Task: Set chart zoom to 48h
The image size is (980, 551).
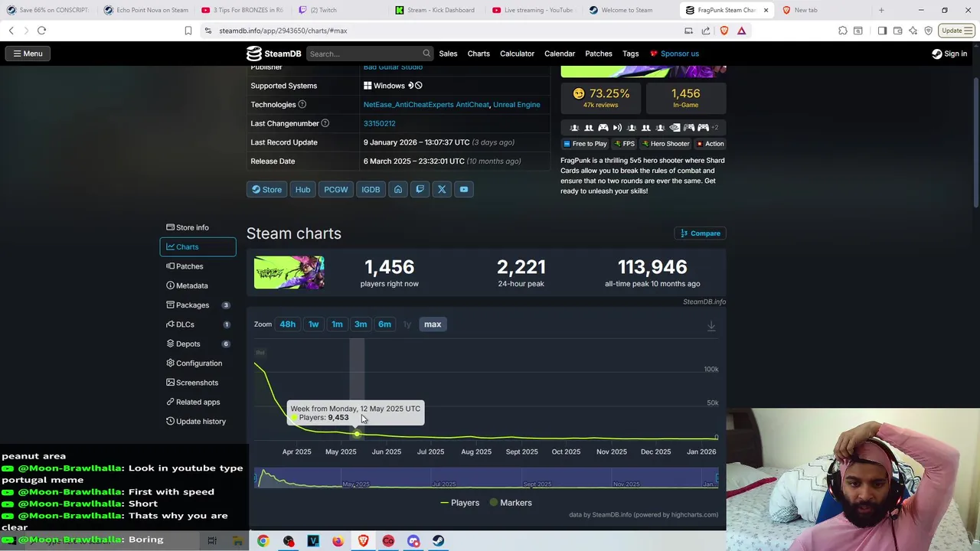Action: 288,324
